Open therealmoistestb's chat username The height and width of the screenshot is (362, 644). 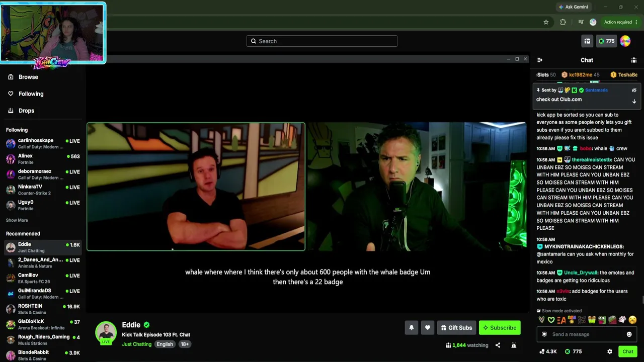[591, 160]
